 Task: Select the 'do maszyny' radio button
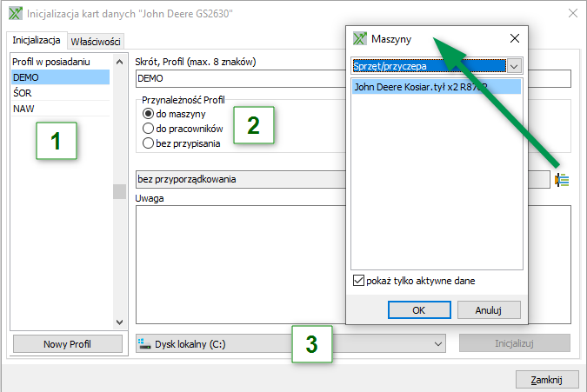click(148, 113)
